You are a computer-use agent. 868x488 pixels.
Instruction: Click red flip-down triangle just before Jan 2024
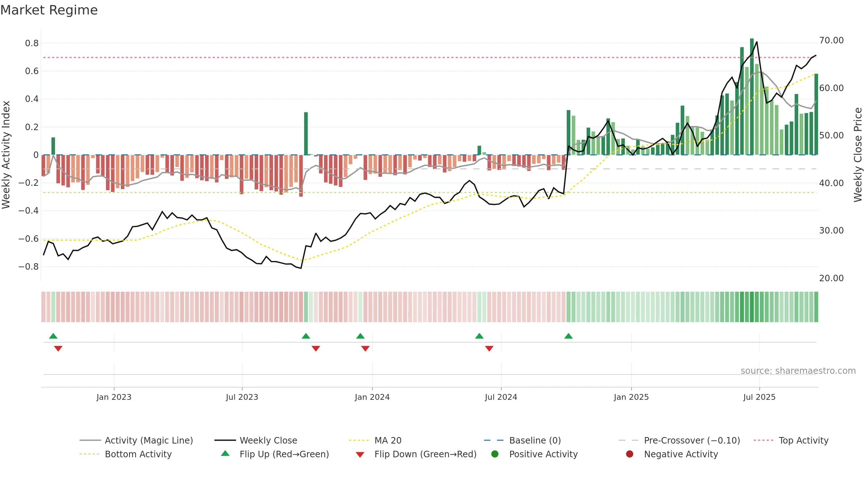coord(365,348)
